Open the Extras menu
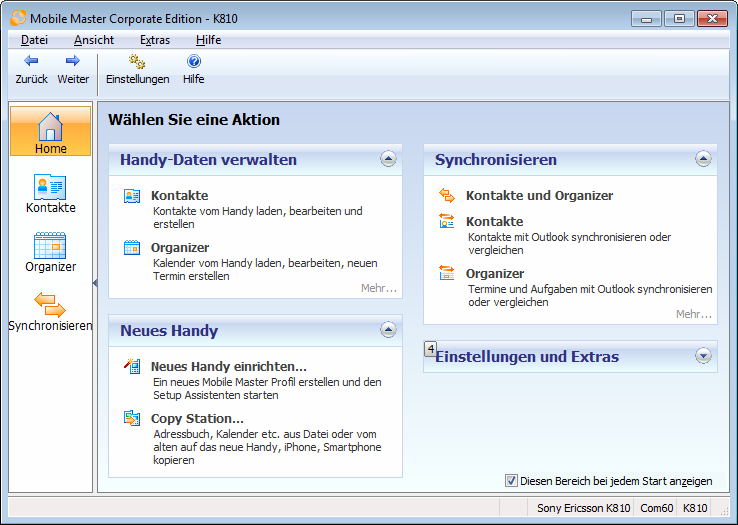 coord(155,40)
